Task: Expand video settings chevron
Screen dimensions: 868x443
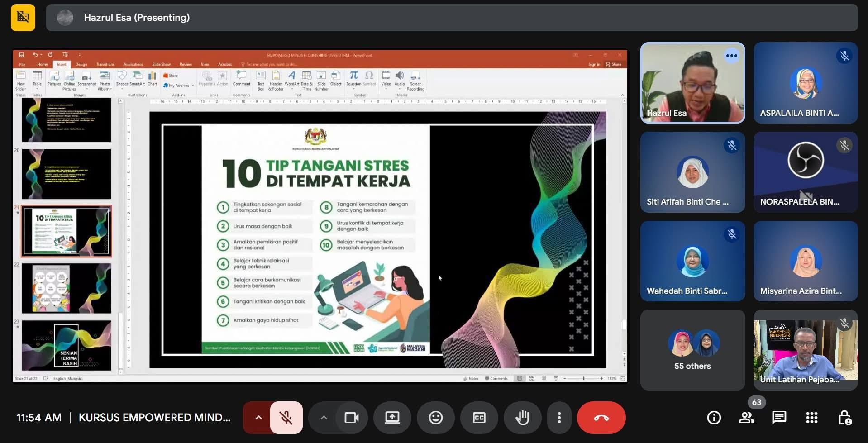Action: 324,418
